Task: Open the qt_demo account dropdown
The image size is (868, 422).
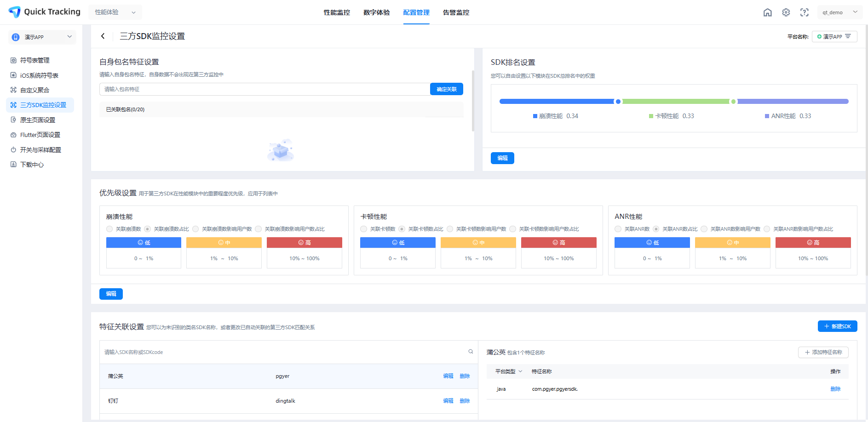Action: point(840,12)
